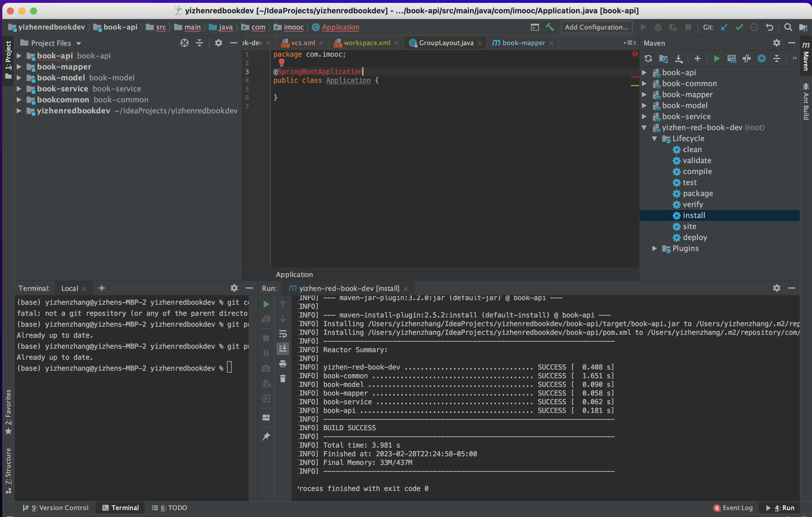Click the Build Project hammer icon
Screen dimensions: 812x517
point(550,27)
